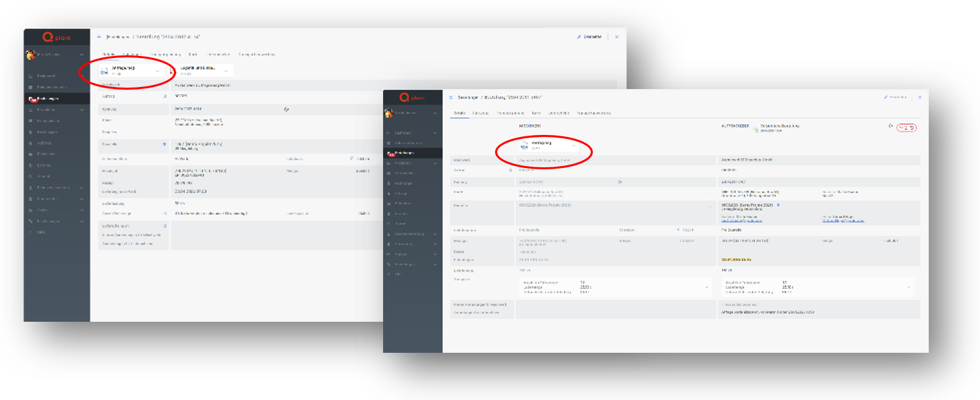
Task: Click the contact email link under Demo Projekt
Action: point(742,221)
